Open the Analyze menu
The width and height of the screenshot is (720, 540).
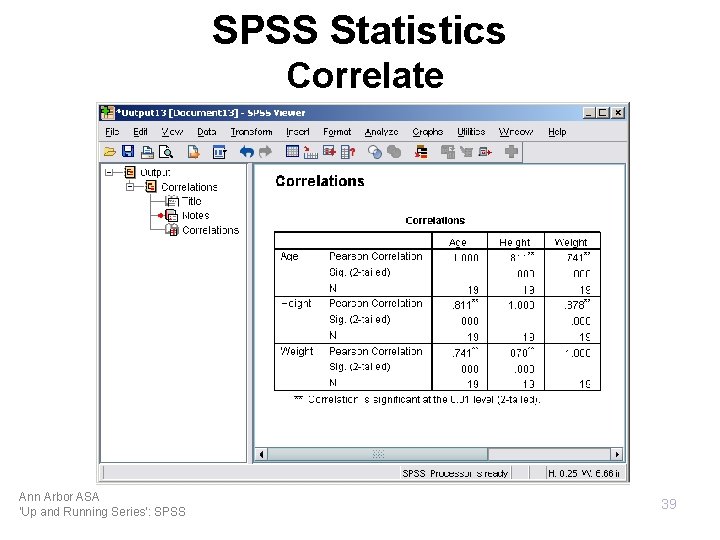(x=381, y=132)
